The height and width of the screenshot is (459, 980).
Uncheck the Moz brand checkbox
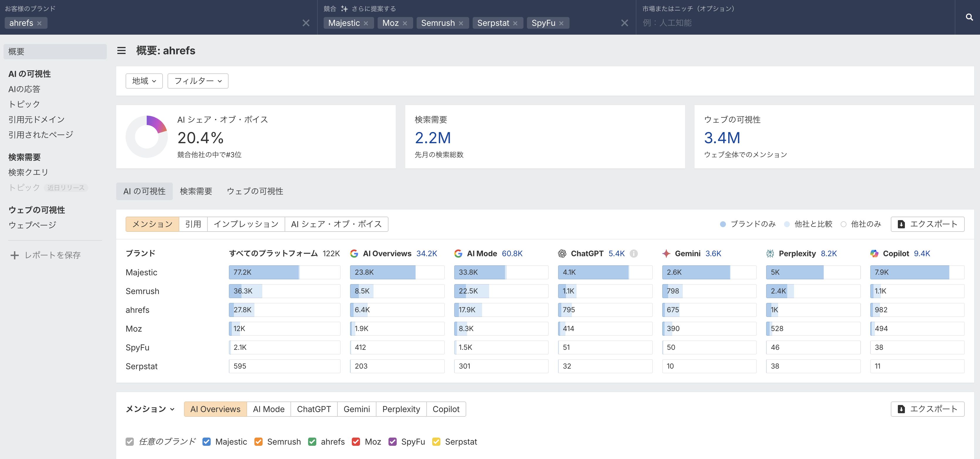pyautogui.click(x=356, y=442)
